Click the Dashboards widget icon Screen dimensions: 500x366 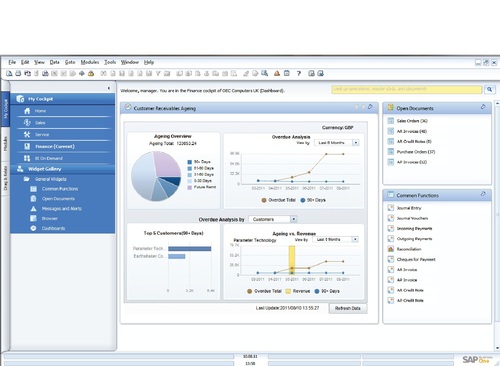[33, 228]
